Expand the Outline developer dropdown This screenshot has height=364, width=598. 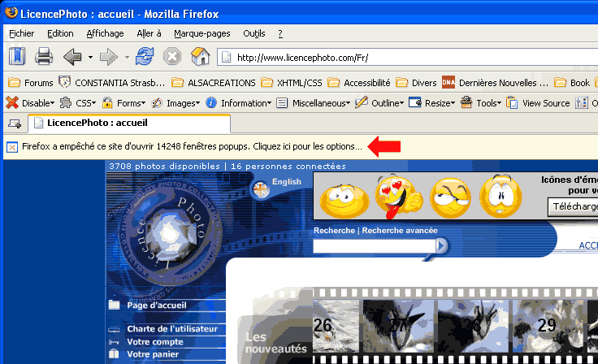(x=379, y=103)
